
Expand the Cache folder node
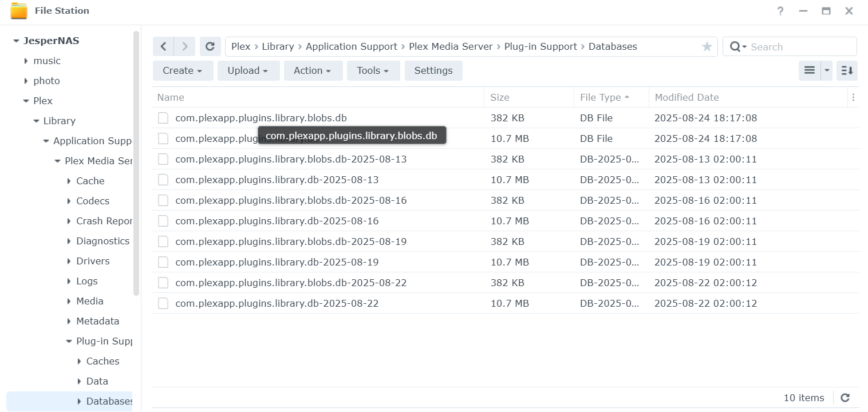coord(69,181)
